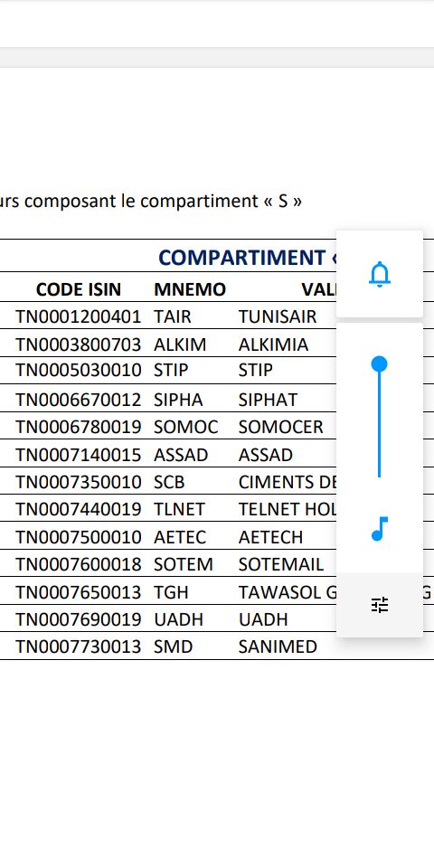This screenshot has height=868, width=434.
Task: Click the SOMOC mnemonic entry
Action: (185, 427)
